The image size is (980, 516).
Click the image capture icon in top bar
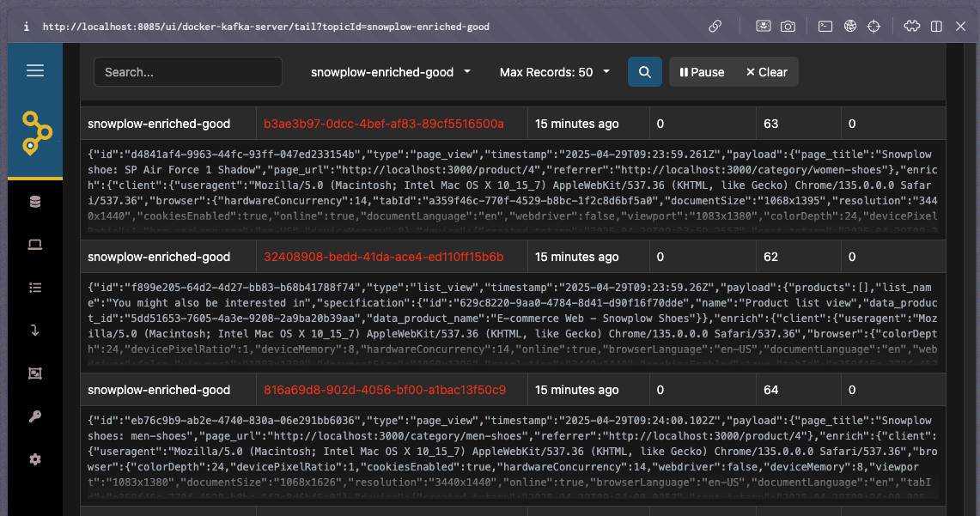(x=763, y=27)
